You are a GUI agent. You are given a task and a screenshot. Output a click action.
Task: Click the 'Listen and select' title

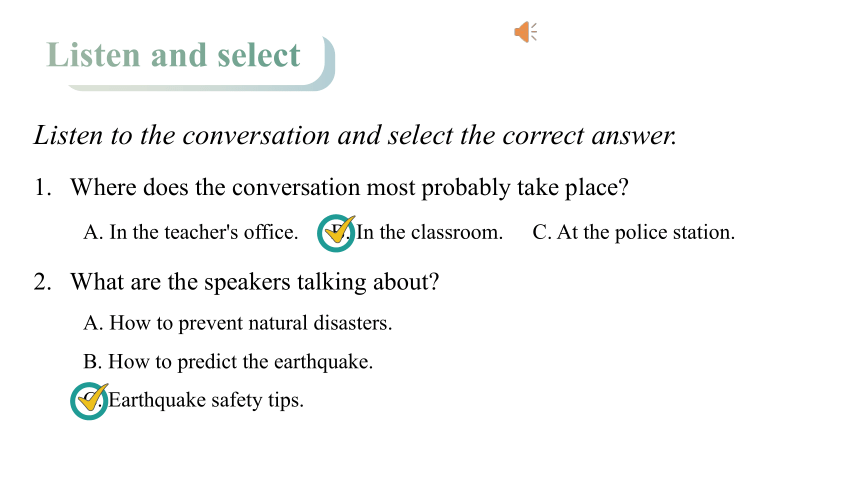[x=173, y=55]
